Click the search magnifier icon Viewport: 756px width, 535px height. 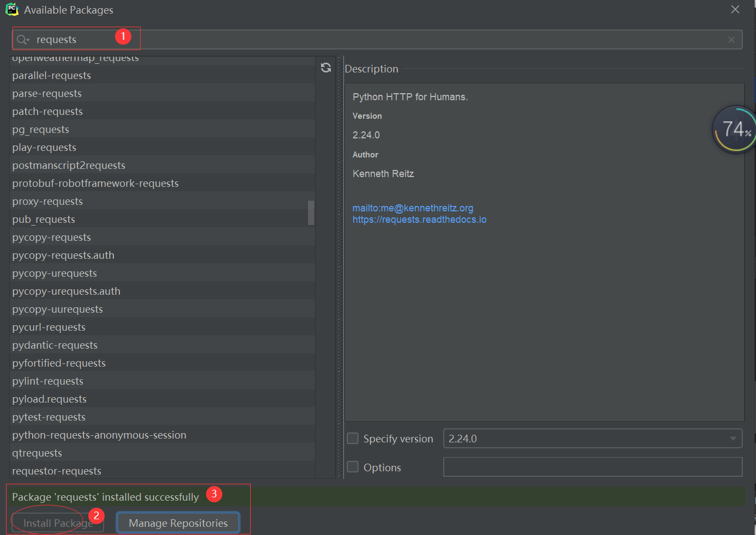point(22,39)
